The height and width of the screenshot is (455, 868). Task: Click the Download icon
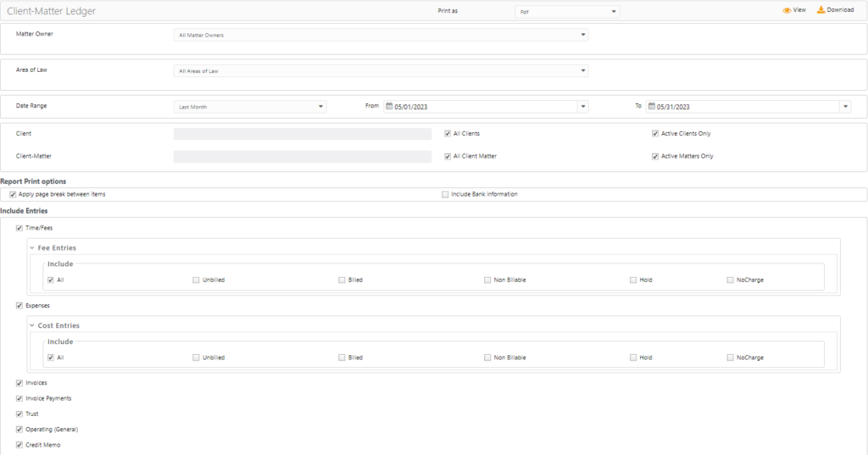821,10
